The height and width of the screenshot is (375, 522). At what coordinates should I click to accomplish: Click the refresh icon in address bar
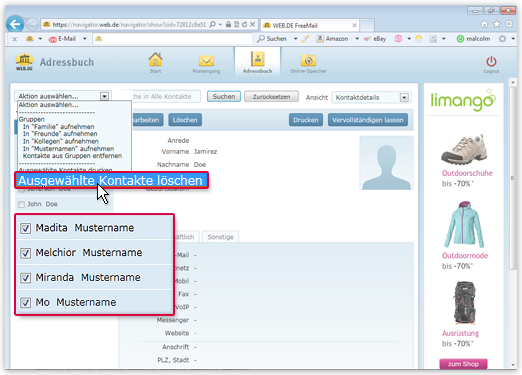pos(244,24)
